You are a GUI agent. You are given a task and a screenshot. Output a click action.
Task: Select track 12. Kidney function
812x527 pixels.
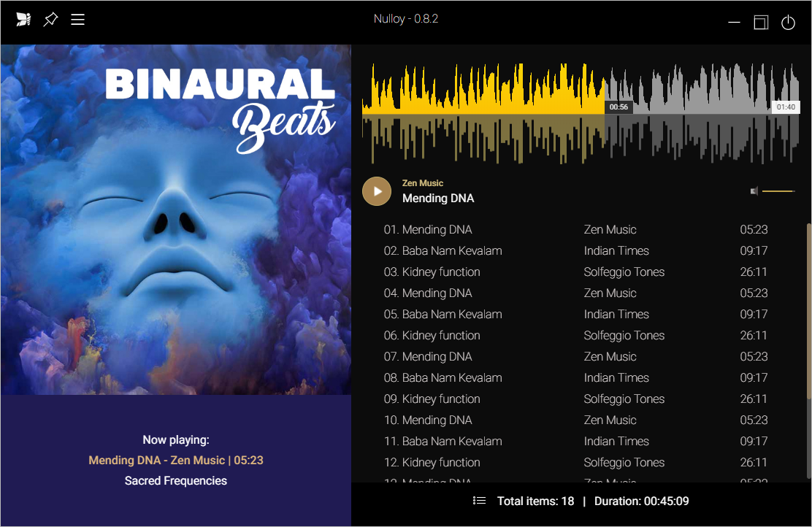[575, 463]
